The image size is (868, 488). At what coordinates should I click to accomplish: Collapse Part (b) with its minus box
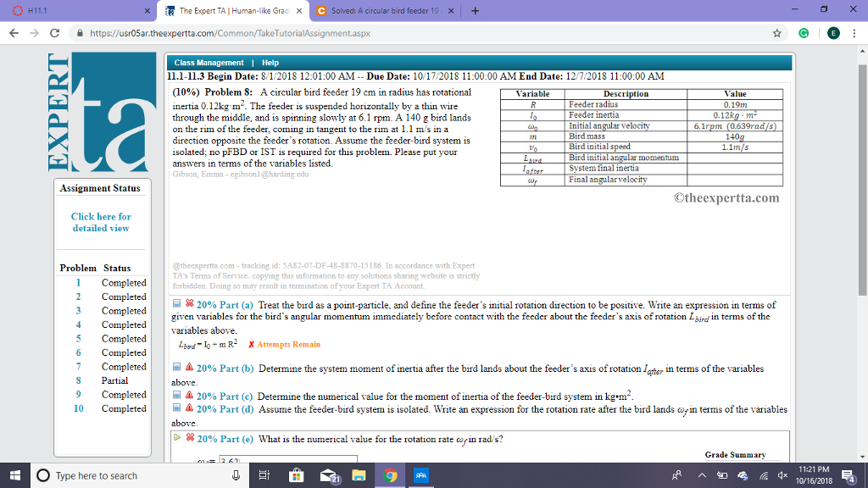coord(176,367)
